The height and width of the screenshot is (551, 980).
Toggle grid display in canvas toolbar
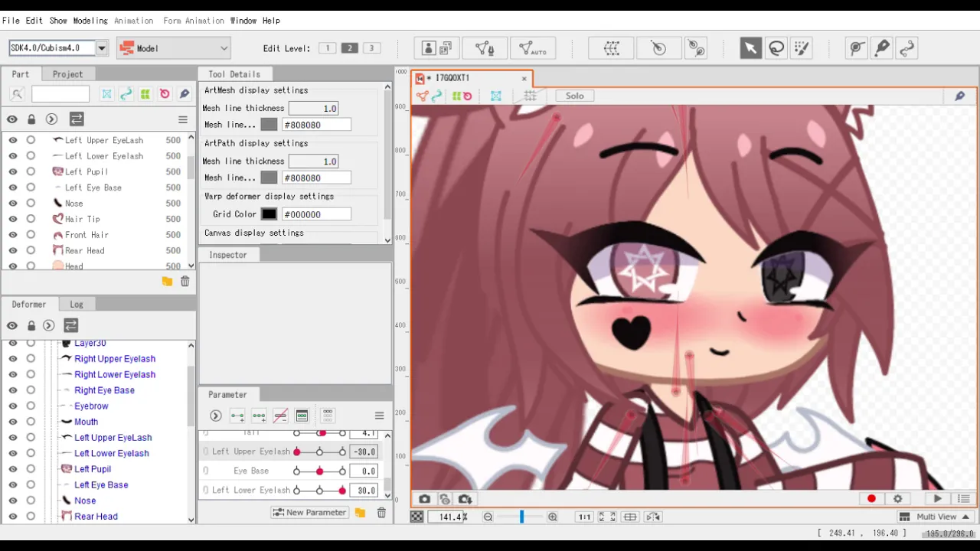[x=530, y=96]
